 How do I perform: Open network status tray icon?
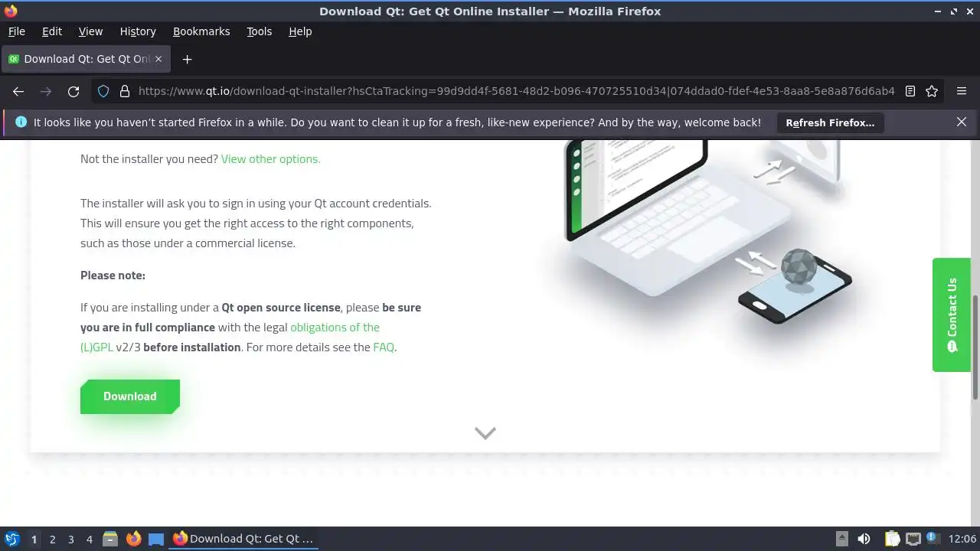pos(913,539)
